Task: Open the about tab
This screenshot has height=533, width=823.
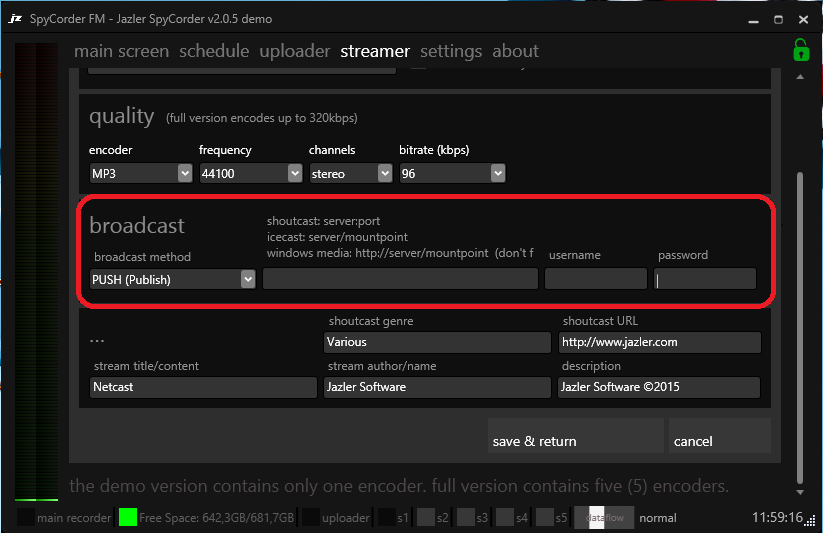Action: pos(515,51)
